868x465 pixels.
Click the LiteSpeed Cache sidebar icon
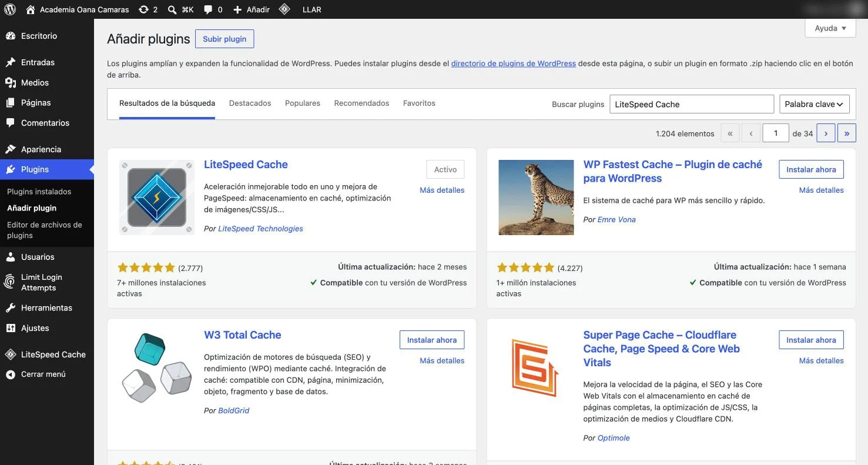click(x=11, y=354)
